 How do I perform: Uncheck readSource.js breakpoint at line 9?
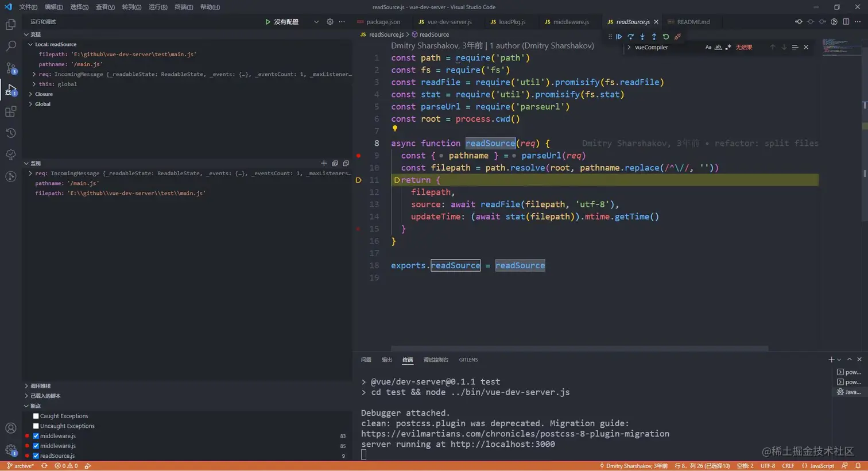coord(36,456)
